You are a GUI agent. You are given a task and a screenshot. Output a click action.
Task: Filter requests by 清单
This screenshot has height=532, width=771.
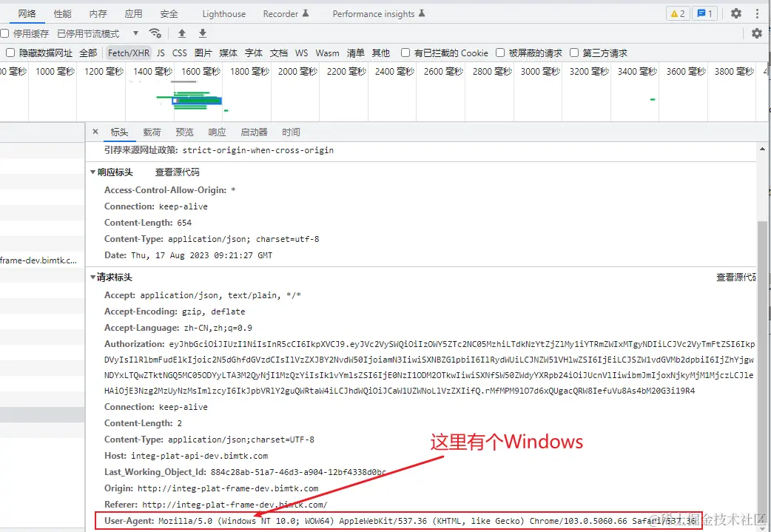point(355,53)
